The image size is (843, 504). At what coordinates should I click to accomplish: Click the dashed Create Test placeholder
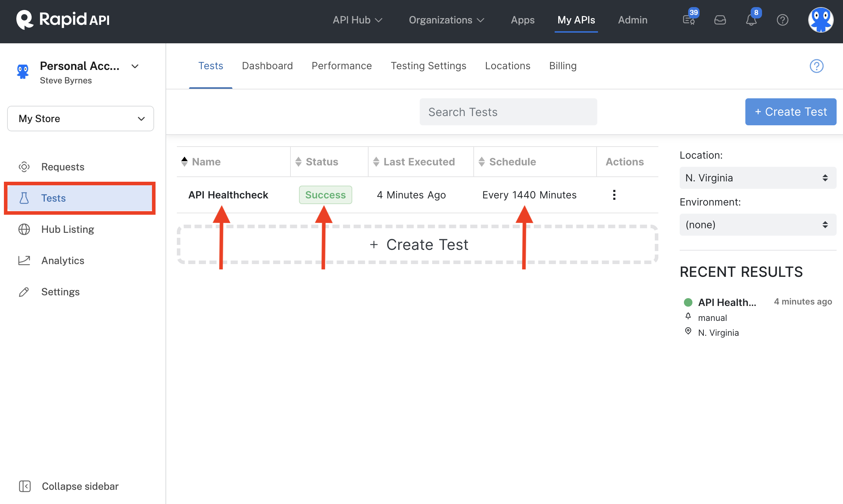(x=417, y=245)
